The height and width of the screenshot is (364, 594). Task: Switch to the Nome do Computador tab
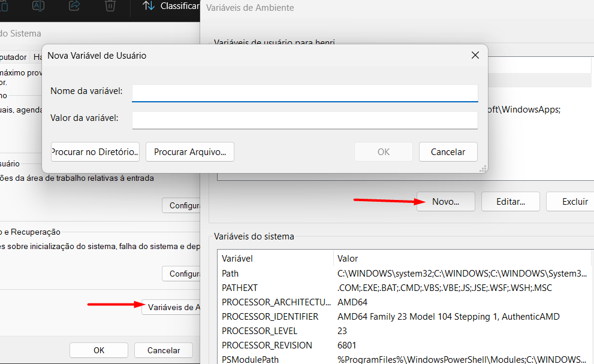14,57
